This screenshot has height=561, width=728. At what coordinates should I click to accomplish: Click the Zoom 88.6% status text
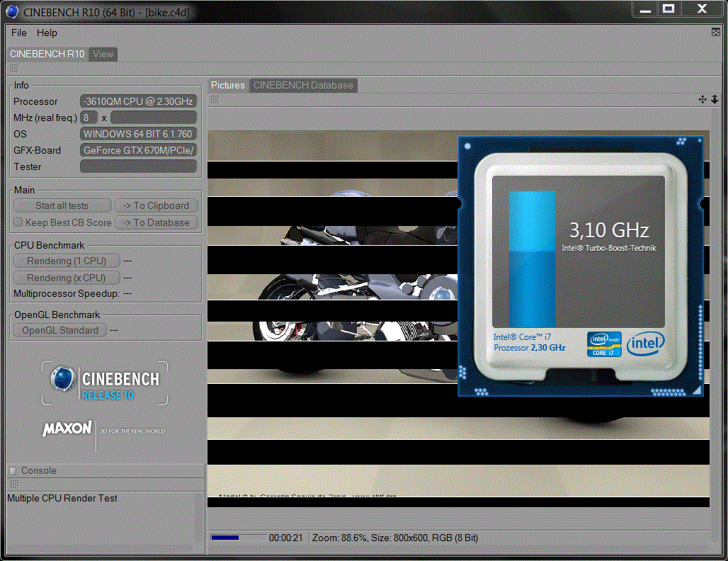coord(339,538)
